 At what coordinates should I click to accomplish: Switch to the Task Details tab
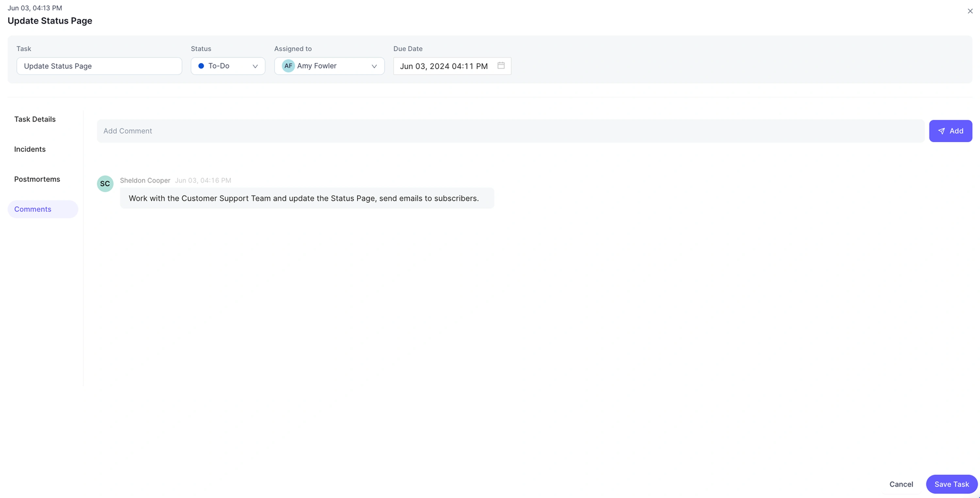(x=35, y=119)
